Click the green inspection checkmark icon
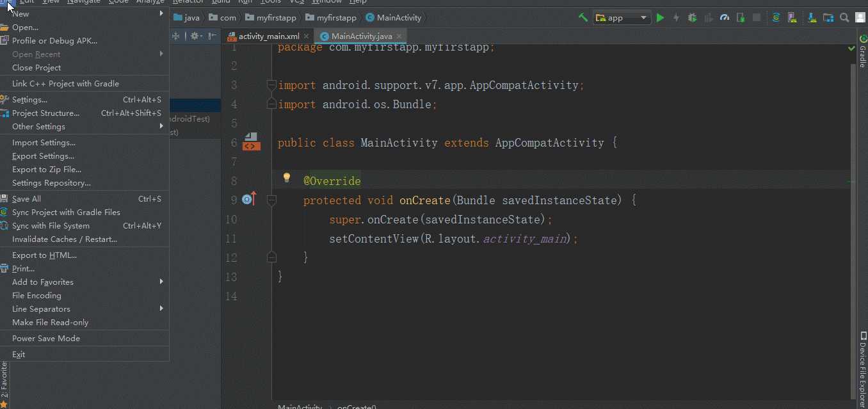 coord(851,48)
